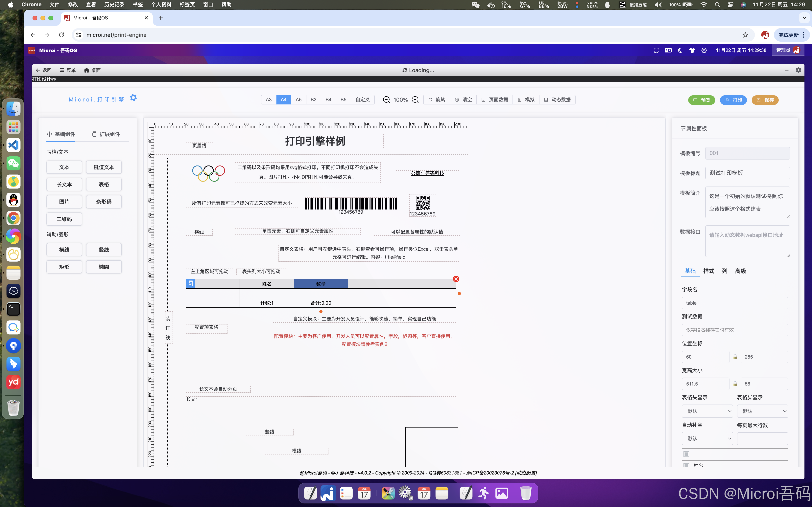812x507 pixels.
Task: Open the window settings gear at the top right
Action: pyautogui.click(x=798, y=70)
